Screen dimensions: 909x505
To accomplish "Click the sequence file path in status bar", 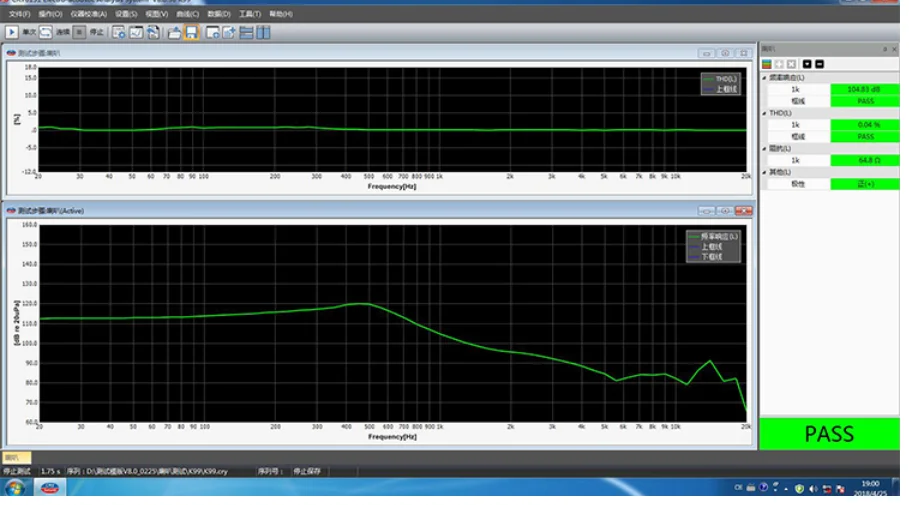I will [147, 471].
